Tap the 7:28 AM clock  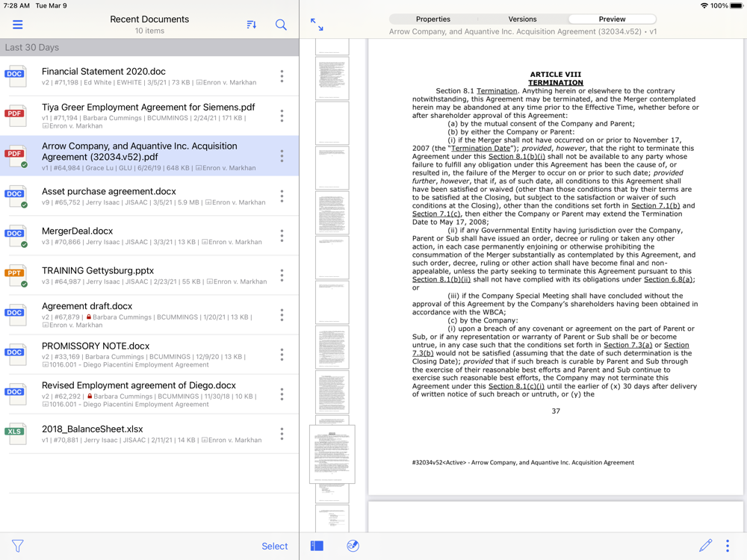[x=16, y=6]
